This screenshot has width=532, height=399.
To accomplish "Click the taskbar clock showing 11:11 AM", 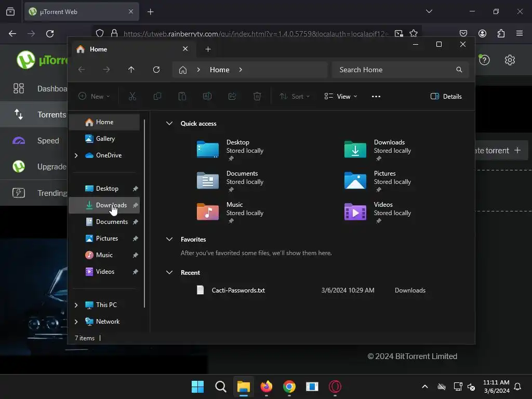I will tap(496, 387).
